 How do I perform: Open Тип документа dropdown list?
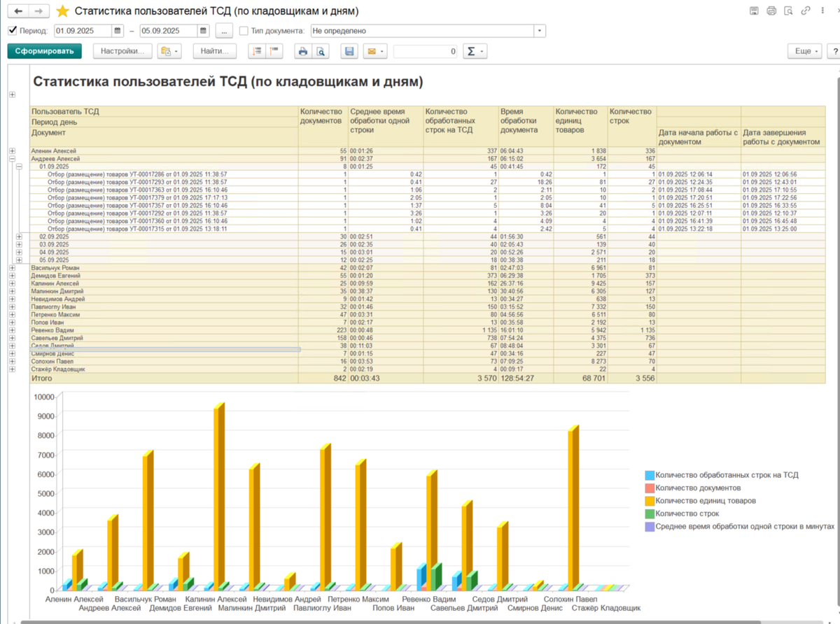pos(539,31)
